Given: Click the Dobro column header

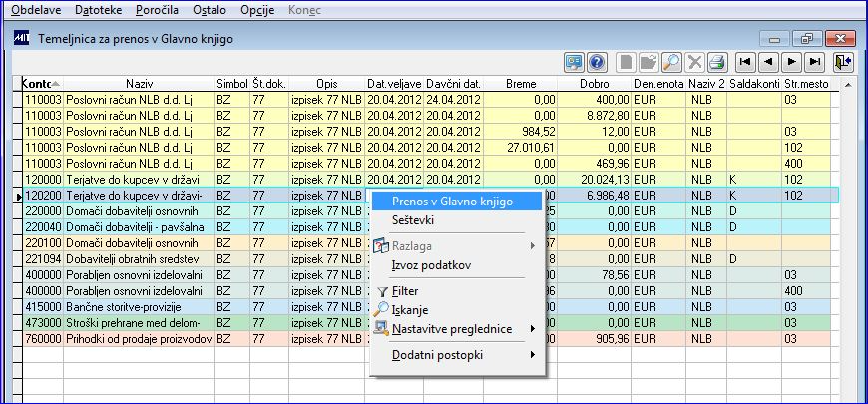Looking at the screenshot, I should tap(595, 84).
